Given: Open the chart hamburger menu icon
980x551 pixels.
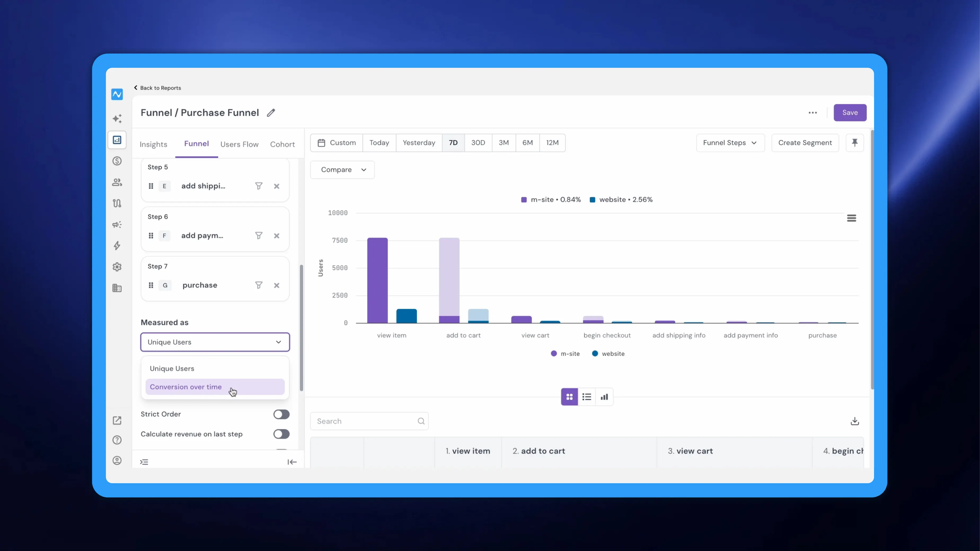Looking at the screenshot, I should pos(851,218).
